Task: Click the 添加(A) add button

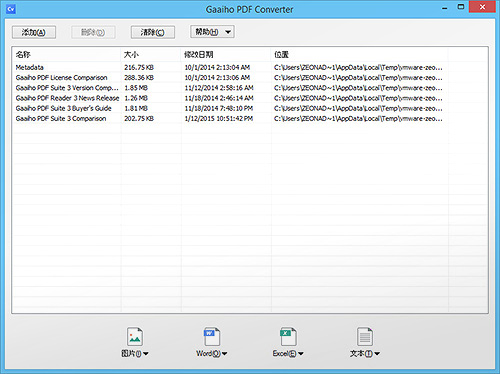Action: tap(34, 32)
